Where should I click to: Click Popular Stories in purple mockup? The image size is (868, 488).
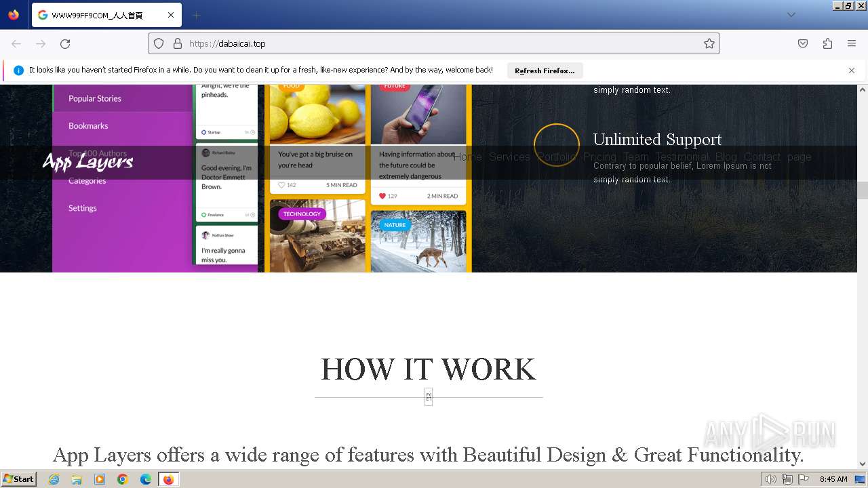(x=95, y=98)
